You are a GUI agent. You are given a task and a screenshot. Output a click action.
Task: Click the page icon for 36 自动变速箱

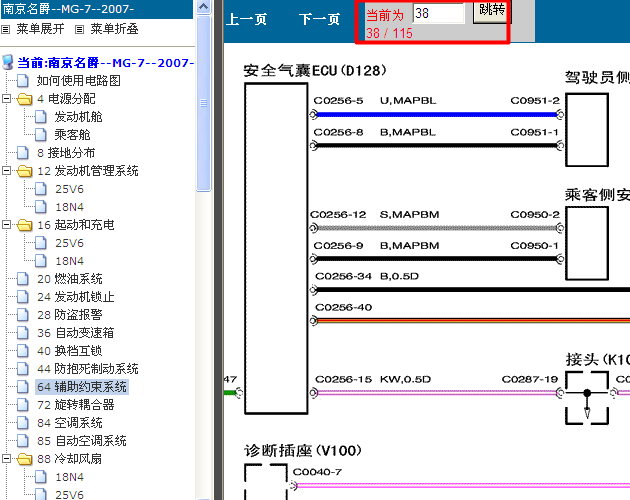23,333
